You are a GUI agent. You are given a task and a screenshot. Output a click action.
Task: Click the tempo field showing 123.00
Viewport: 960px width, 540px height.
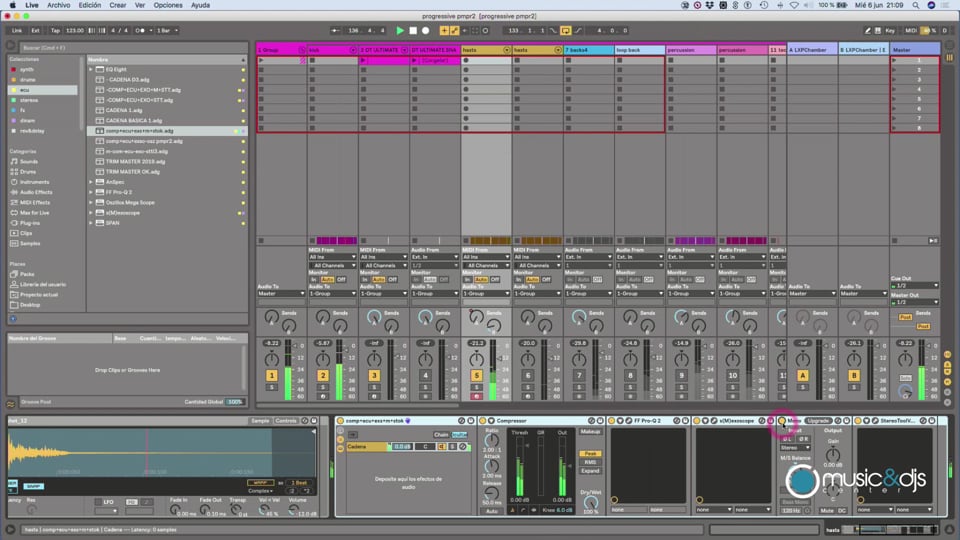(x=75, y=30)
